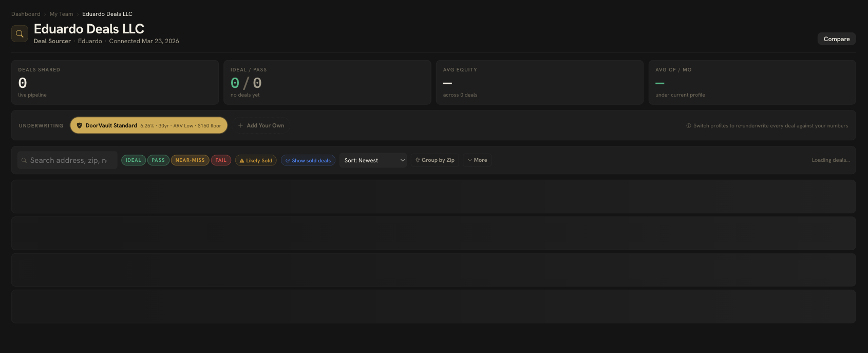Click the 'across 0 deals' text
The width and height of the screenshot is (868, 353).
click(x=460, y=95)
